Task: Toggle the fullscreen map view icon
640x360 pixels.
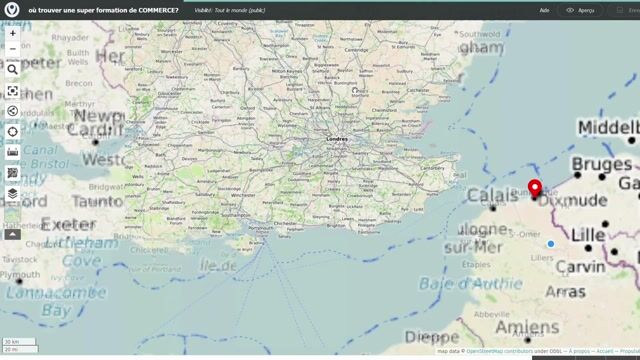Action: [13, 91]
